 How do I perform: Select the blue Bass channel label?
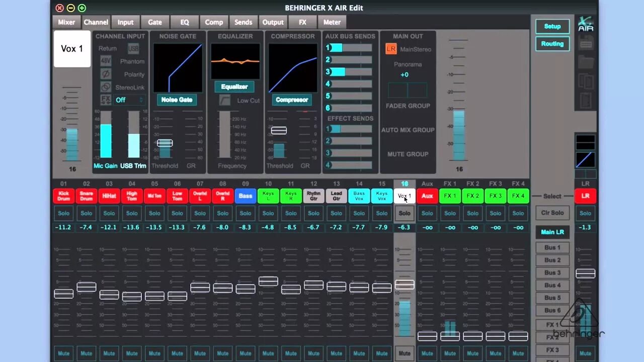pos(246,196)
